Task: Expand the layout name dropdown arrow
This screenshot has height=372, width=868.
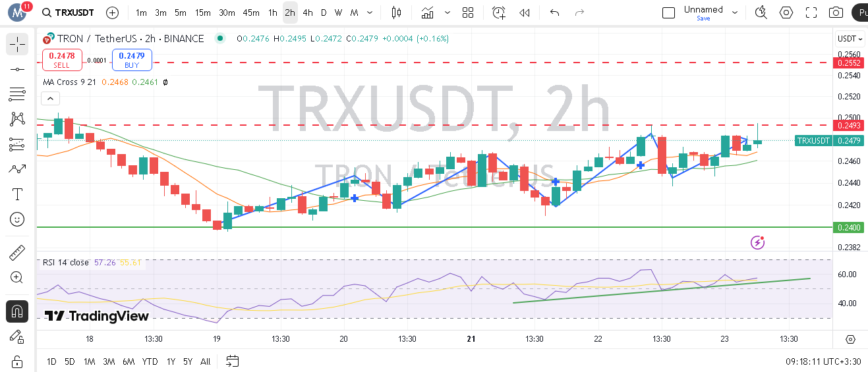Action: pos(736,13)
